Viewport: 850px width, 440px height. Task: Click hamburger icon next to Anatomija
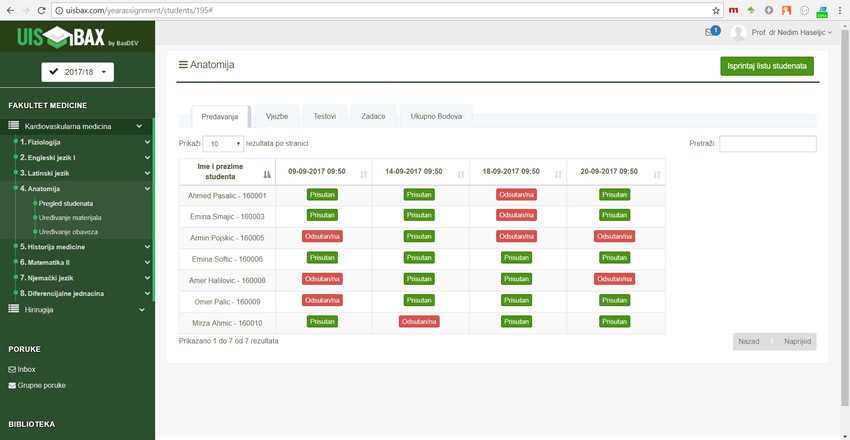[183, 65]
